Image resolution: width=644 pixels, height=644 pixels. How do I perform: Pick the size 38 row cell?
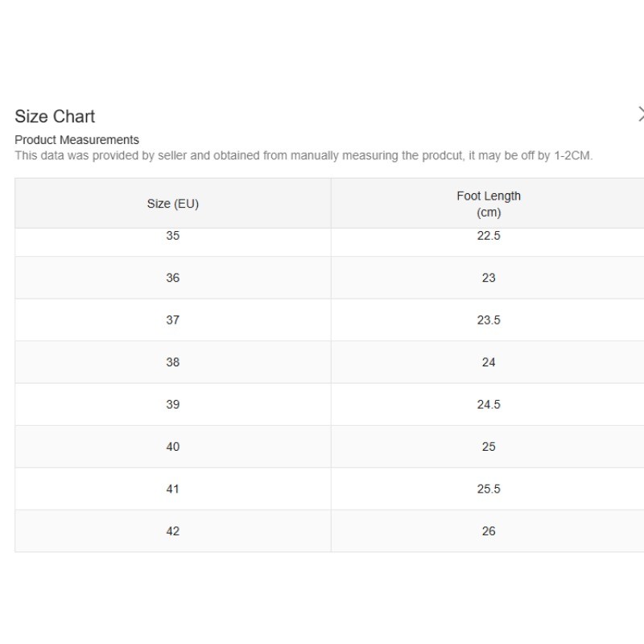tap(172, 362)
